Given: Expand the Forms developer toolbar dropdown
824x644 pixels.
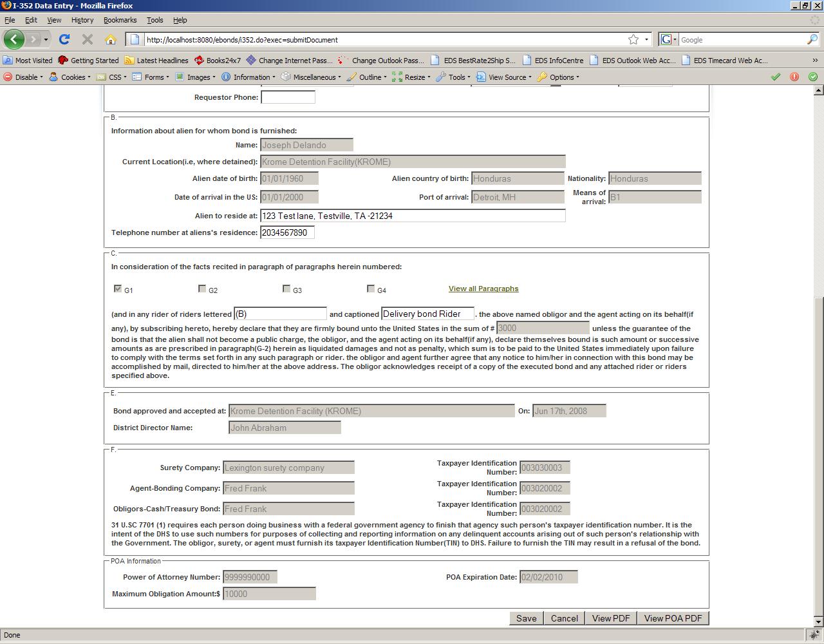Looking at the screenshot, I should 151,77.
